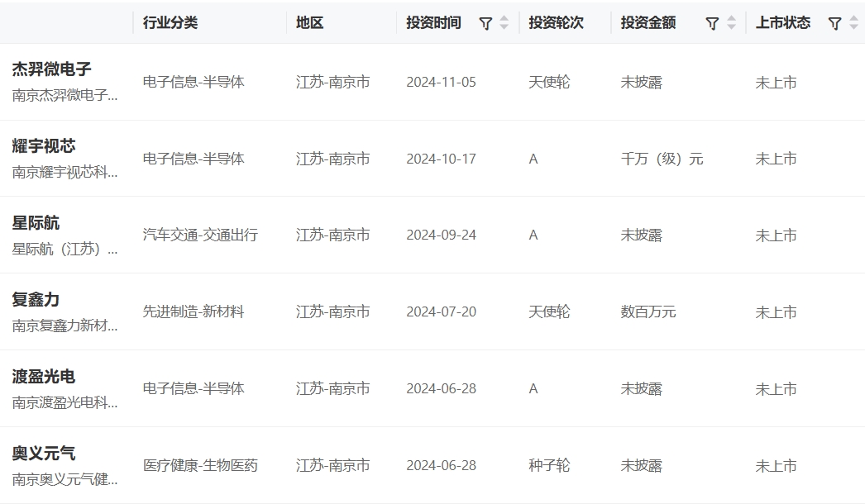Open the 星际航 company link

[x=36, y=223]
